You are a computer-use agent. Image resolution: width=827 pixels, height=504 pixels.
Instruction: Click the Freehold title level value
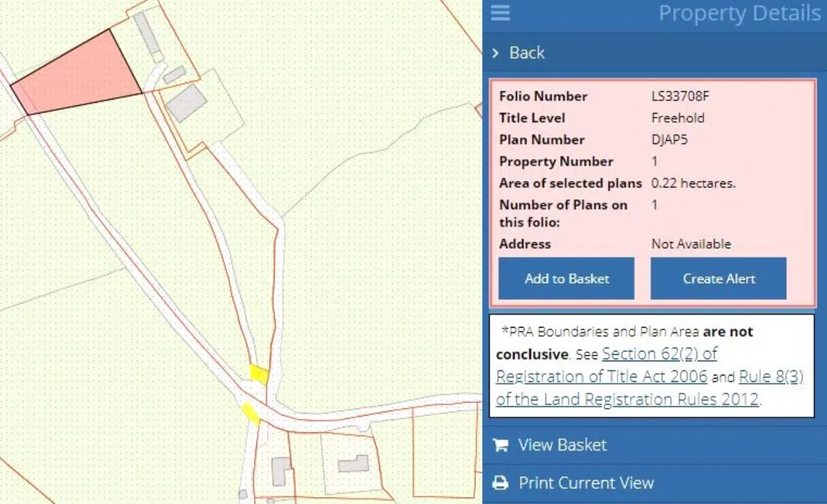[x=678, y=118]
